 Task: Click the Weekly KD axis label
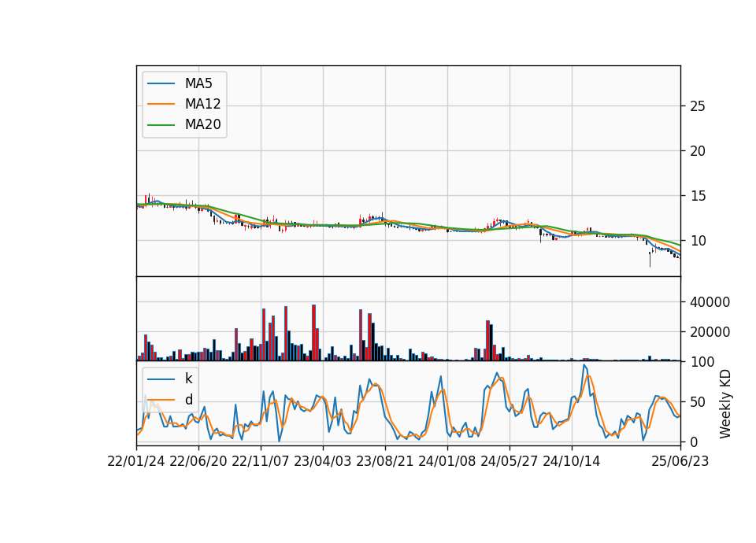click(725, 404)
